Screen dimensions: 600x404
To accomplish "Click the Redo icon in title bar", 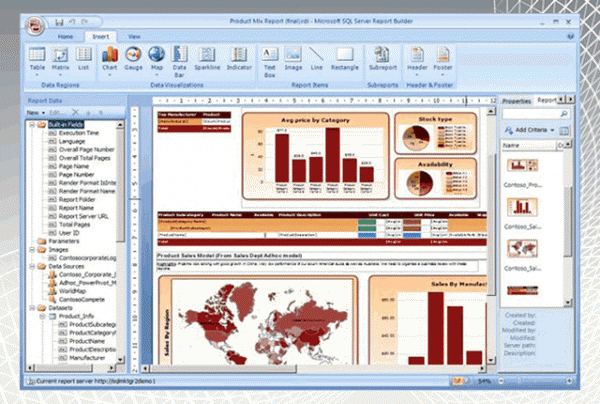I will click(x=85, y=22).
